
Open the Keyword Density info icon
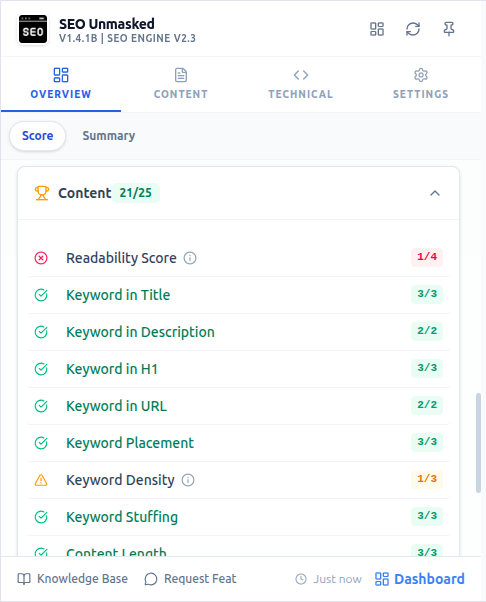[x=188, y=480]
